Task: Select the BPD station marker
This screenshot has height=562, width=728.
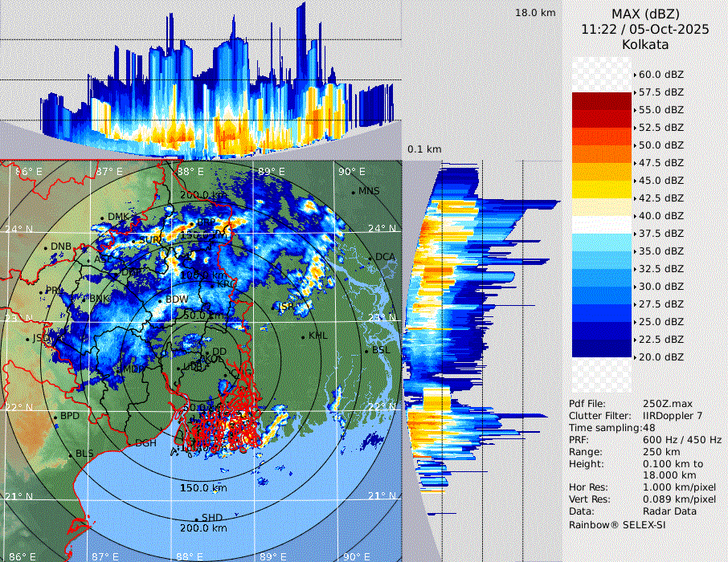Action: (x=56, y=417)
